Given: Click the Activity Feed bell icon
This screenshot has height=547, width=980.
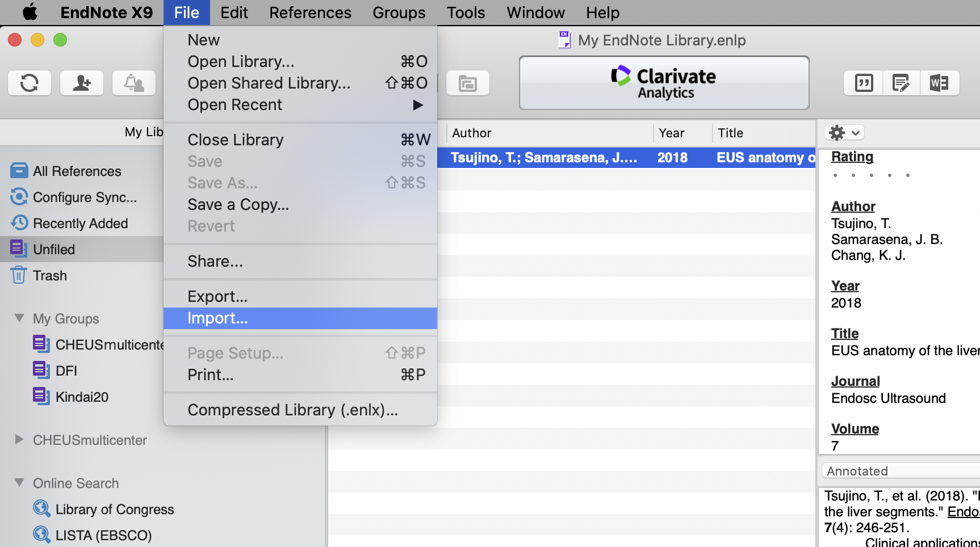Looking at the screenshot, I should point(134,83).
